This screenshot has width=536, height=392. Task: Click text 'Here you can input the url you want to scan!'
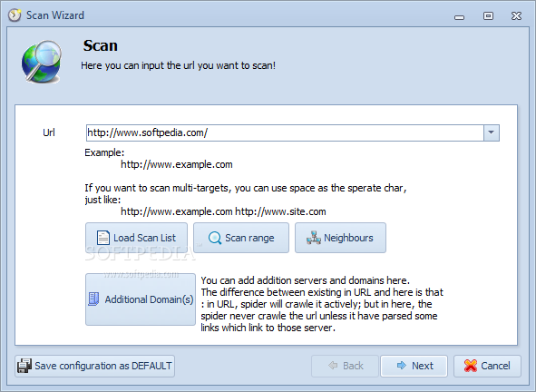click(x=178, y=65)
